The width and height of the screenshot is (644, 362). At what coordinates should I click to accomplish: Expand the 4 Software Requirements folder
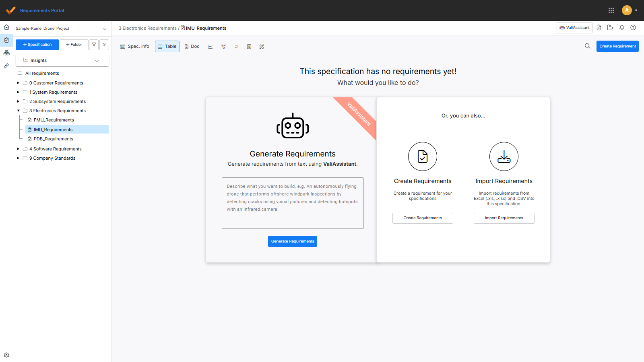[x=18, y=149]
